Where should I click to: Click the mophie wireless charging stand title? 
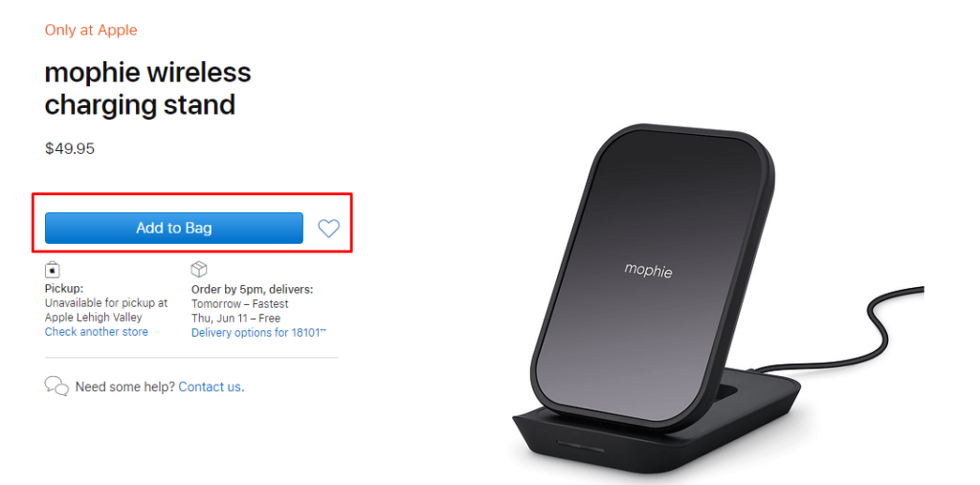[x=148, y=88]
